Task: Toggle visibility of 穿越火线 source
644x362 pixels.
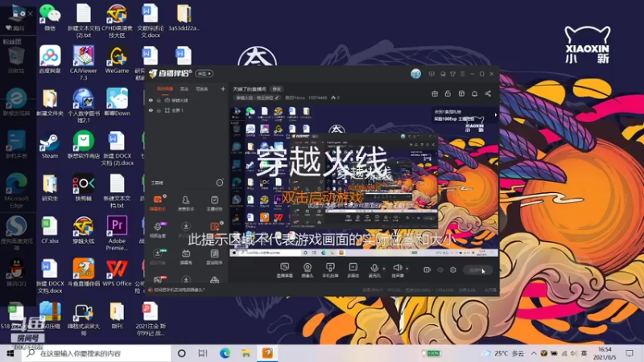Action: (x=151, y=100)
